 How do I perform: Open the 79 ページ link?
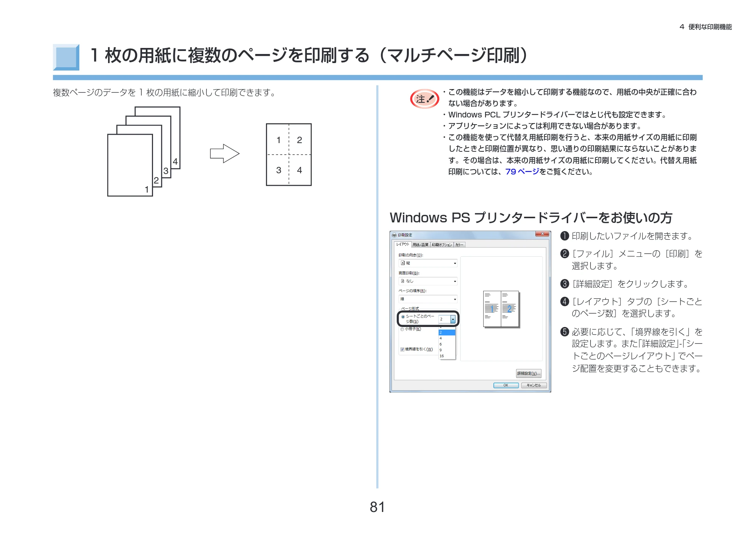point(522,172)
